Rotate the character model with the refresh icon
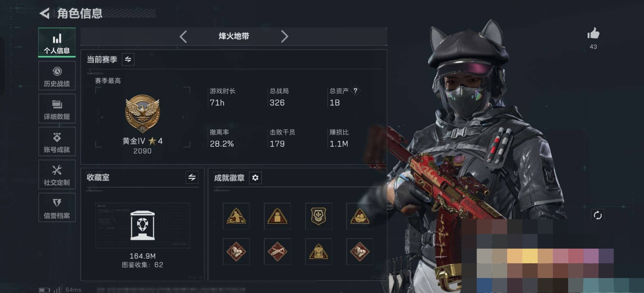 pos(598,215)
